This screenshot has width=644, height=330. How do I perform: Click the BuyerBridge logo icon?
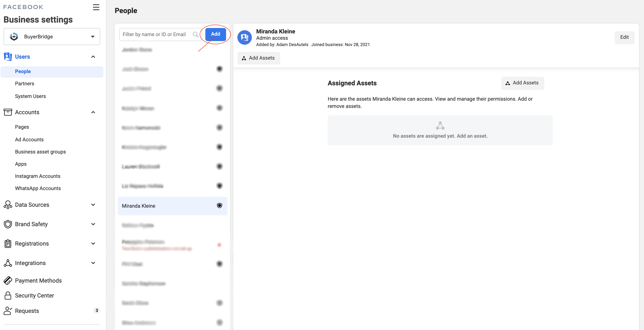[x=14, y=37]
